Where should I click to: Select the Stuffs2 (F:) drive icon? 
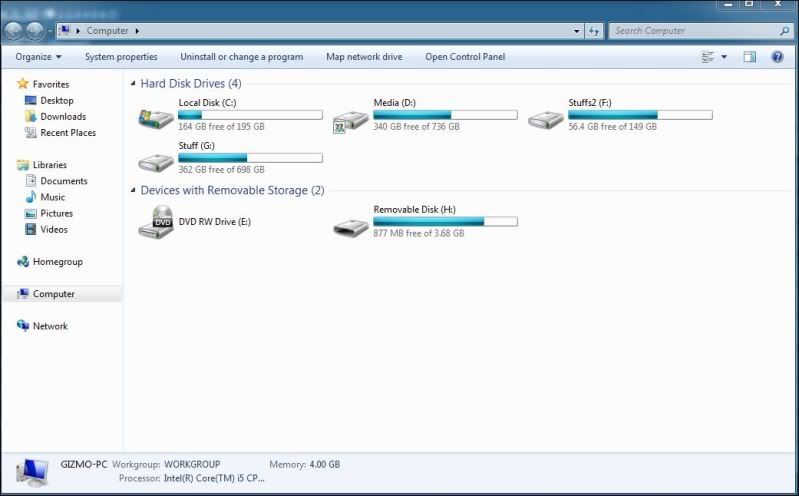point(546,120)
